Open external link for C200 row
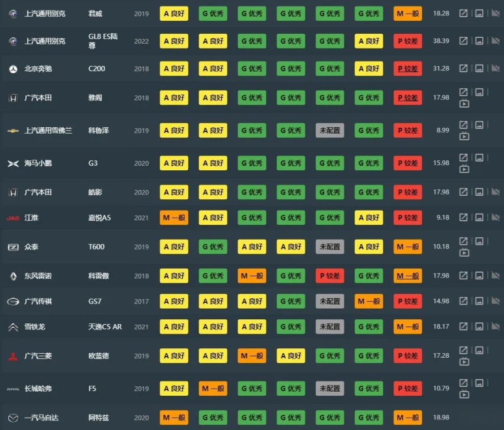504x430 pixels. point(463,68)
